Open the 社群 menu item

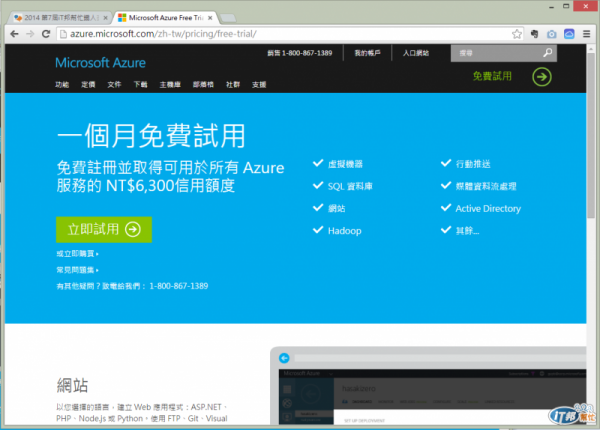(233, 85)
